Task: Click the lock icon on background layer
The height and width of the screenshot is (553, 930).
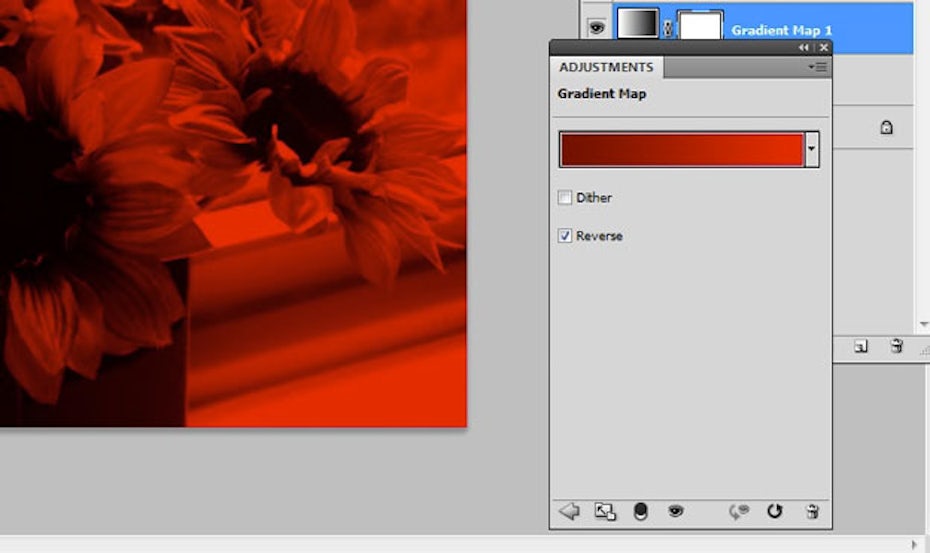Action: [x=886, y=127]
